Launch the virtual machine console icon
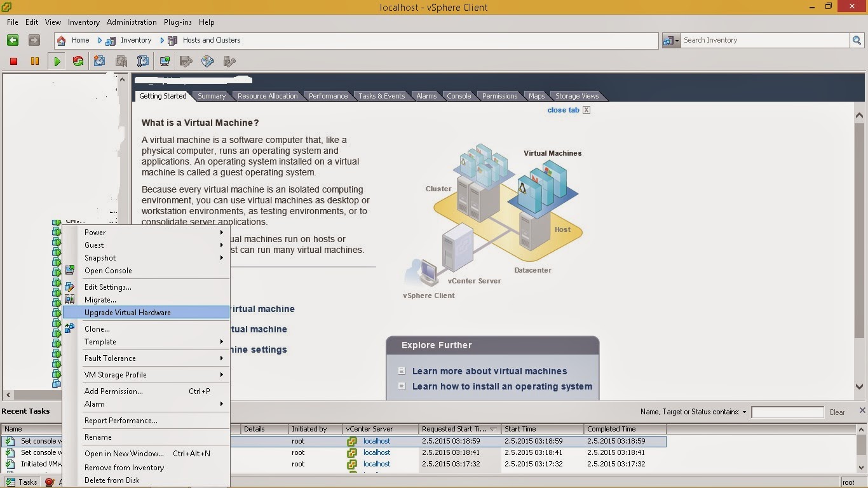Screen dimensions: 868x488 165,61
